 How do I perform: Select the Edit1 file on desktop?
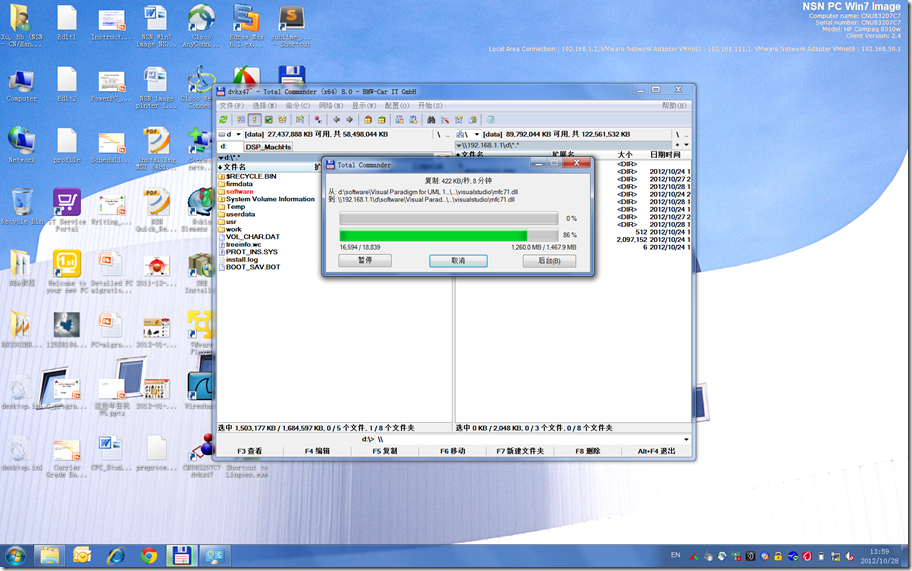point(67,23)
